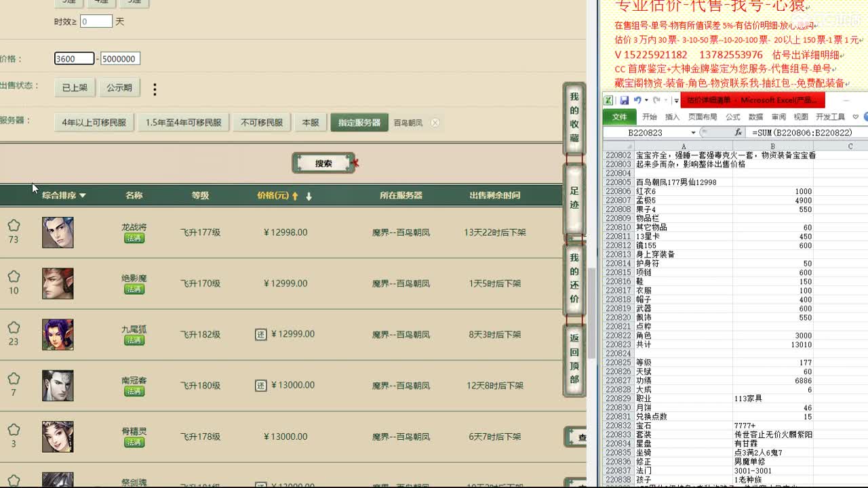
Task: Click the 搜索 search button
Action: coord(323,163)
